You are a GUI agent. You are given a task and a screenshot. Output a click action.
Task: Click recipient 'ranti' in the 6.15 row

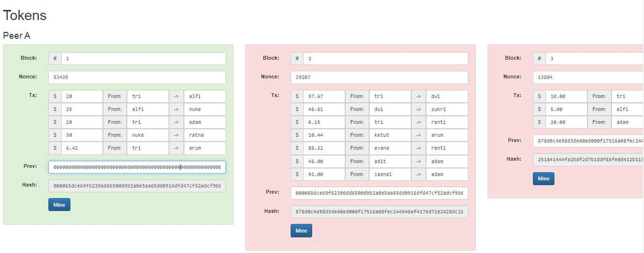[447, 122]
